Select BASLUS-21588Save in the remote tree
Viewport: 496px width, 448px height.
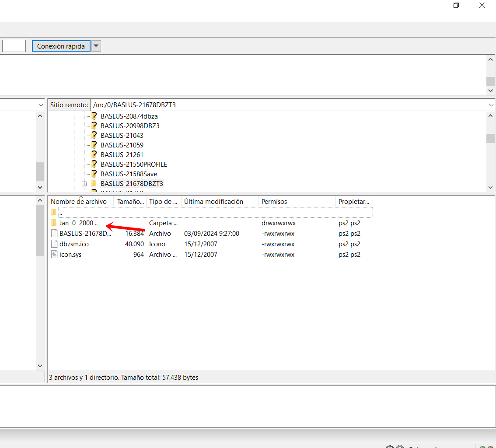pos(129,174)
